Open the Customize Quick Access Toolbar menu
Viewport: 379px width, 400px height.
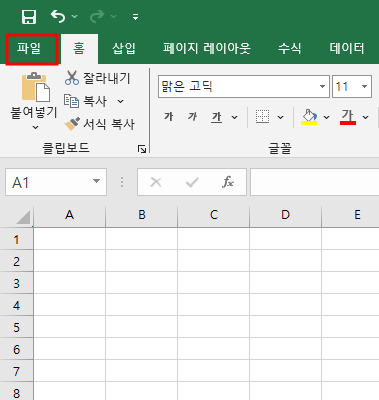[x=135, y=17]
